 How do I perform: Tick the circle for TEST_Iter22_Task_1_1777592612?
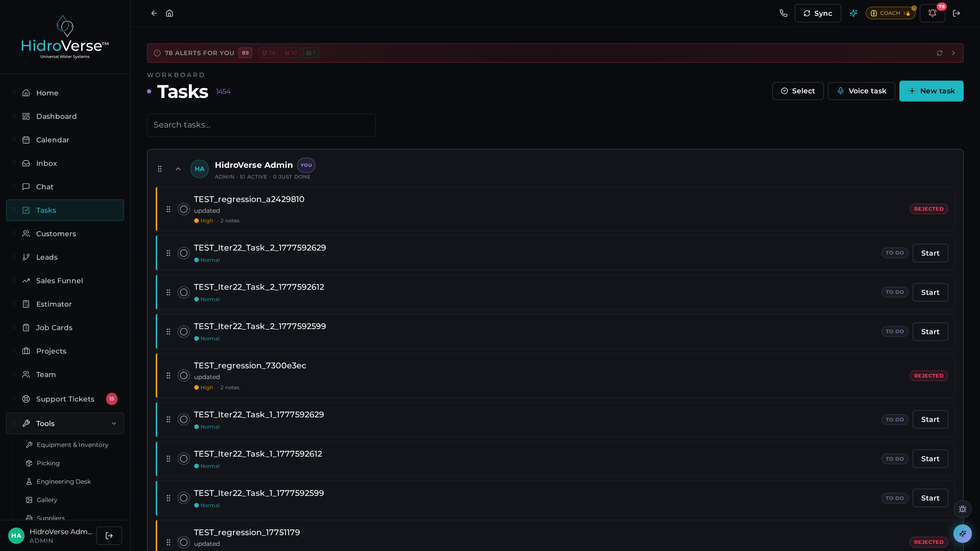tap(184, 459)
